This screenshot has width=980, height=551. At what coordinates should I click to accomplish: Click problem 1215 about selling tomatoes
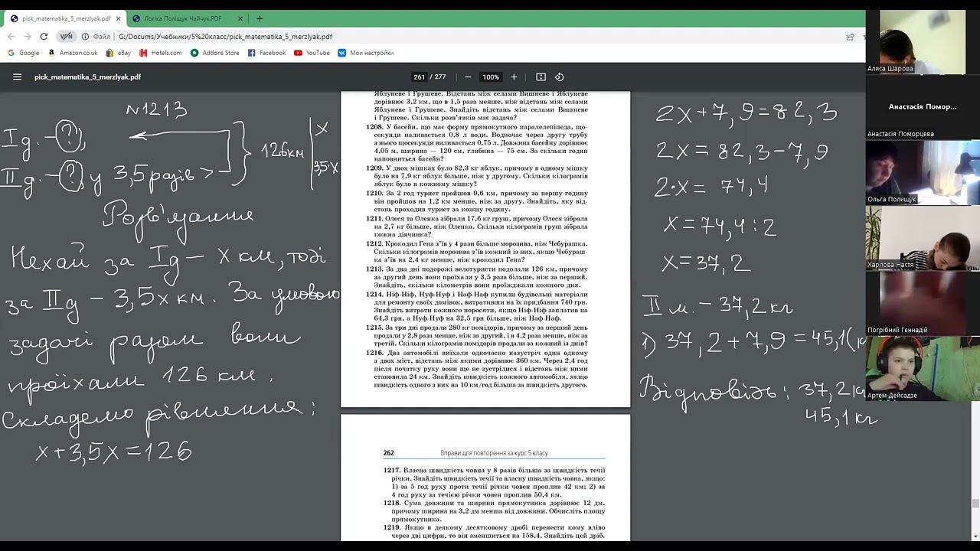pyautogui.click(x=477, y=335)
